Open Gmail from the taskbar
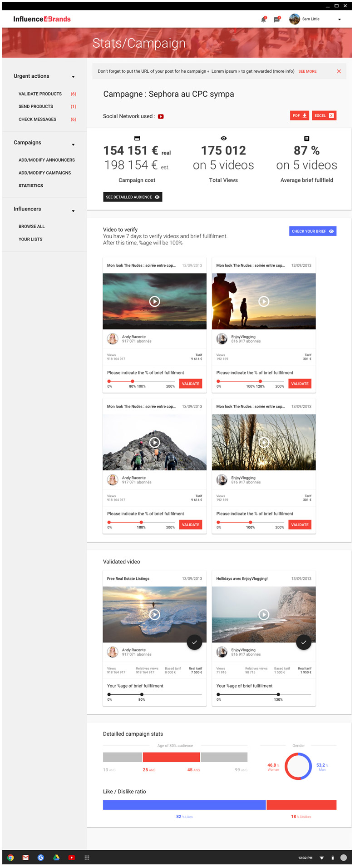The image size is (355, 868). [25, 858]
